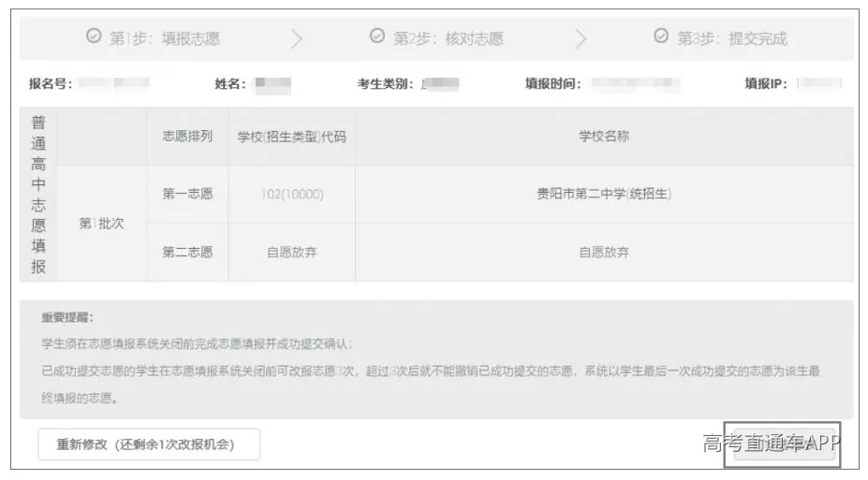Click the 填报IP label
Image resolution: width=868 pixels, height=480 pixels.
766,84
